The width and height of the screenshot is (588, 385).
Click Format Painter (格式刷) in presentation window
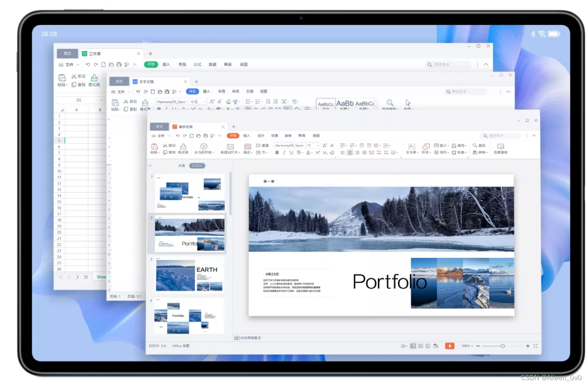[183, 149]
